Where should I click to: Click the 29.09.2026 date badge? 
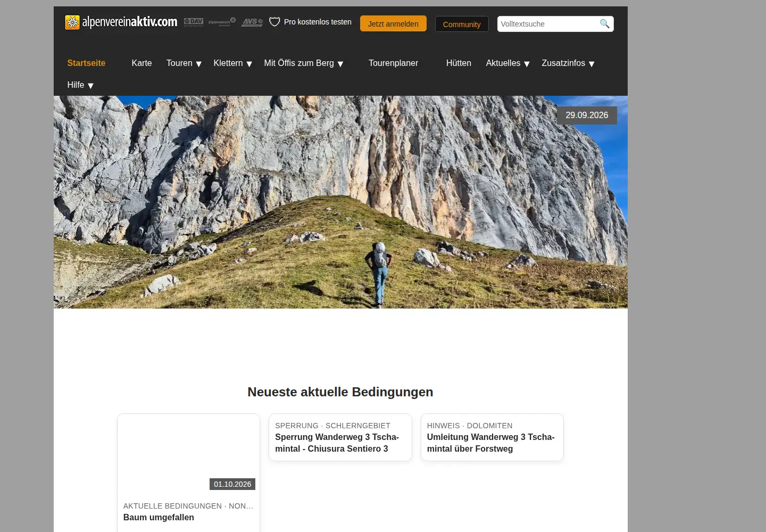[x=587, y=115]
